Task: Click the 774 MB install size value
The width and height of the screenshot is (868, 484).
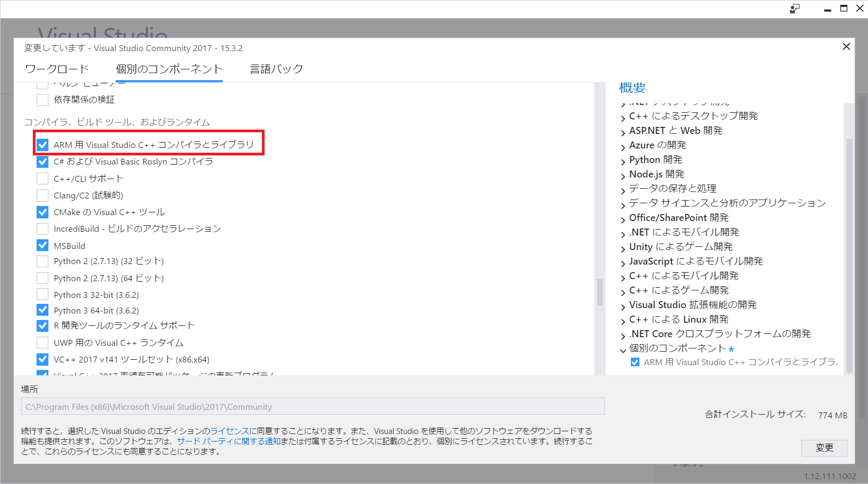Action: point(833,415)
